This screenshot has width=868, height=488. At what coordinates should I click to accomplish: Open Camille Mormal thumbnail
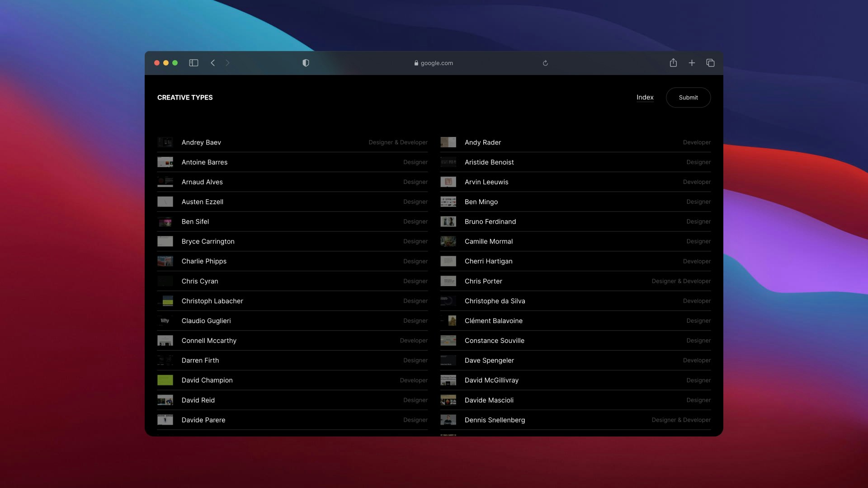coord(448,242)
